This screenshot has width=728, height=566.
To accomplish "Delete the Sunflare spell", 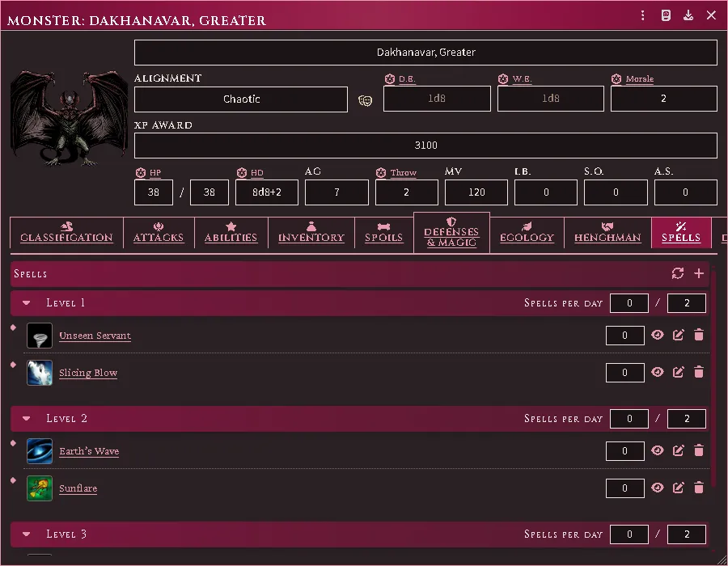I will (699, 488).
